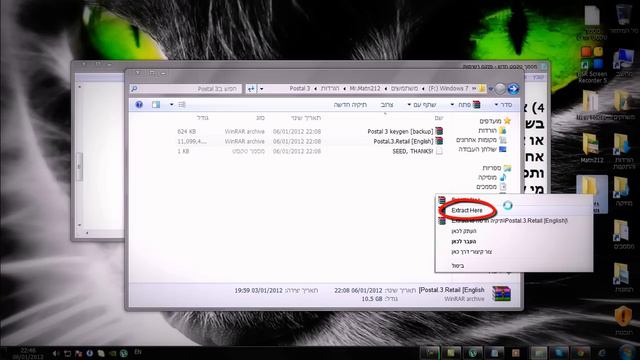Expand the breadcrumb arrow after Mr.Matn212

click(x=344, y=89)
